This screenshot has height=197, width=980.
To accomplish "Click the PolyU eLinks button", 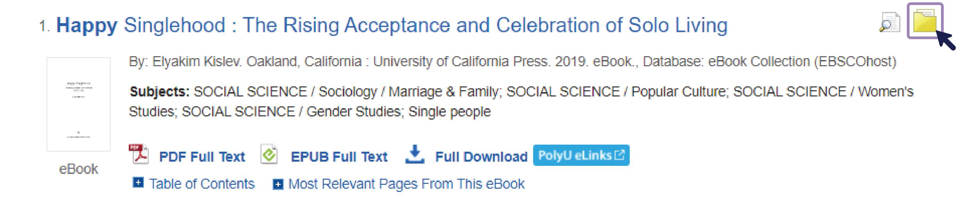I will tap(581, 155).
